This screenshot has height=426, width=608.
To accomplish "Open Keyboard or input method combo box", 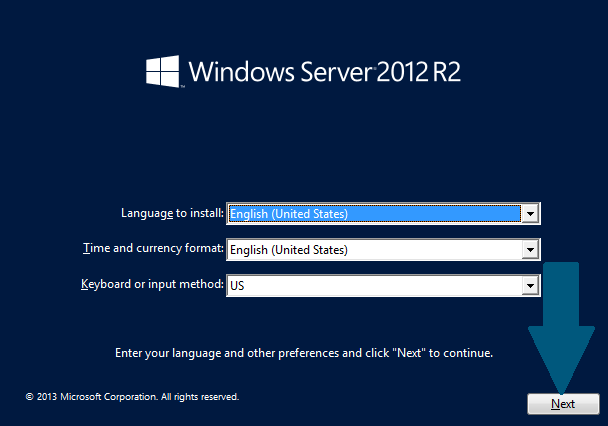I will [x=383, y=286].
